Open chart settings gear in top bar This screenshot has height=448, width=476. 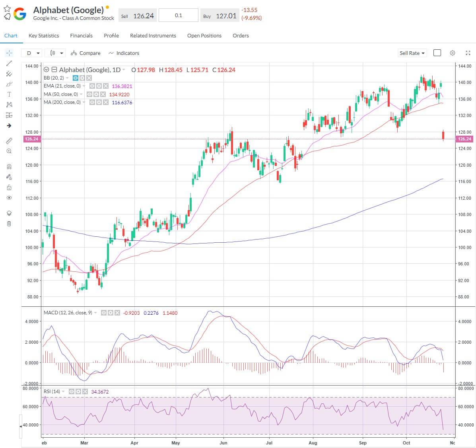[x=452, y=53]
